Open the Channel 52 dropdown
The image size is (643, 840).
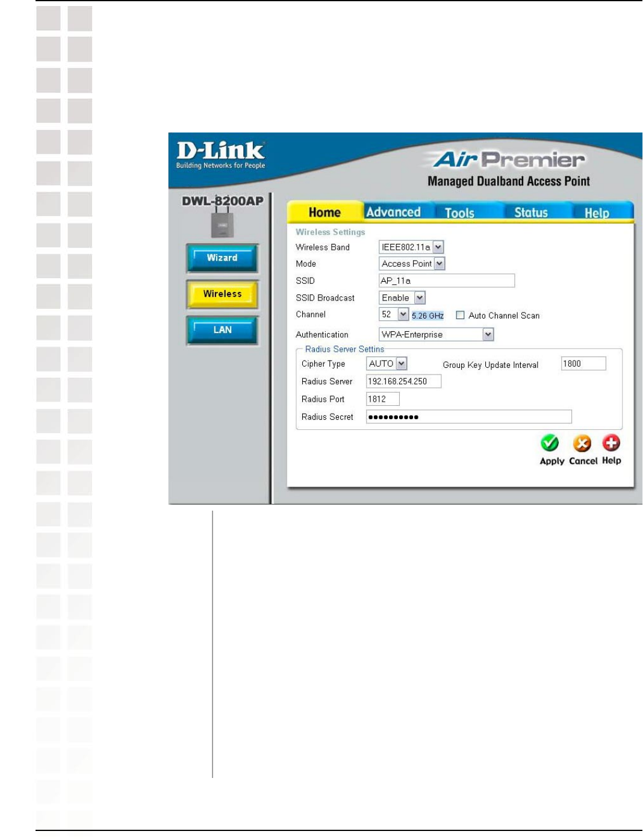coord(394,314)
